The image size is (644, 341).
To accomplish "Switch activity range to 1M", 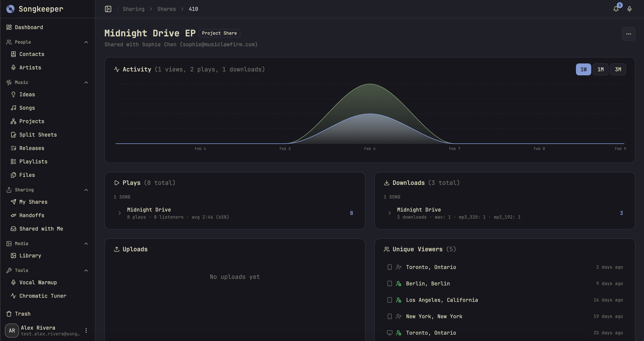I will coord(601,69).
